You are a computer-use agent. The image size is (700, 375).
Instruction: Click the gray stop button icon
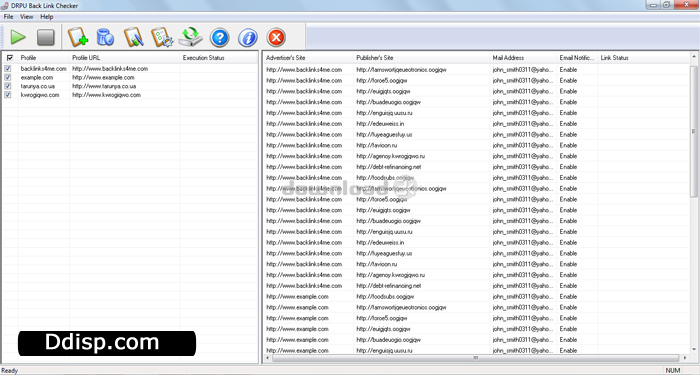point(46,37)
